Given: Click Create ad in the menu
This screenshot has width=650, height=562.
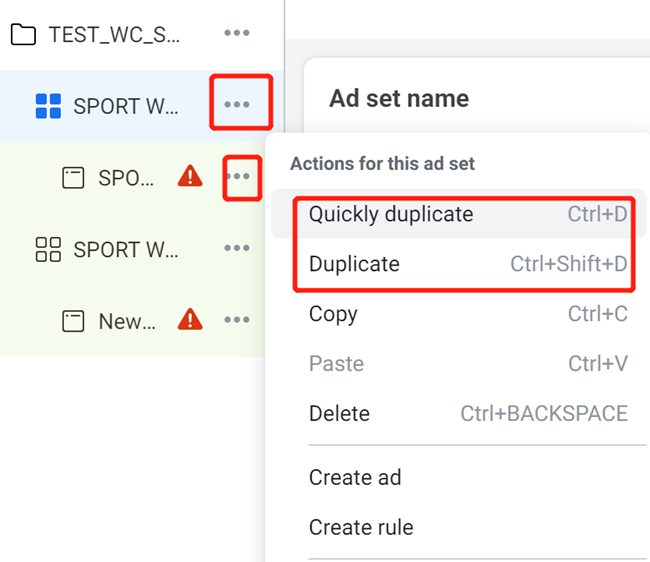Looking at the screenshot, I should tap(355, 477).
